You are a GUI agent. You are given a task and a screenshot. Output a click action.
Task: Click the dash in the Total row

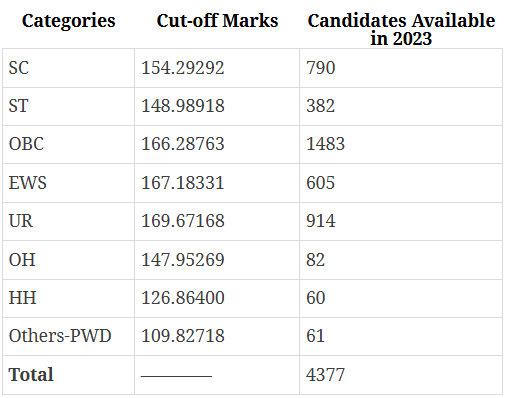(x=176, y=376)
